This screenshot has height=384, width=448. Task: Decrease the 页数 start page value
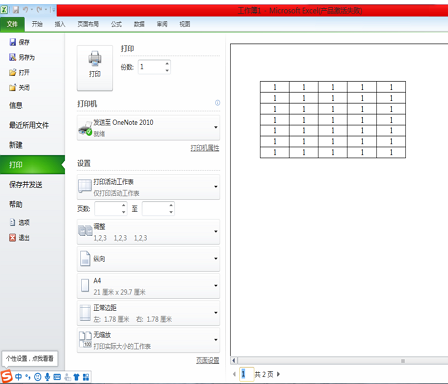pyautogui.click(x=124, y=212)
